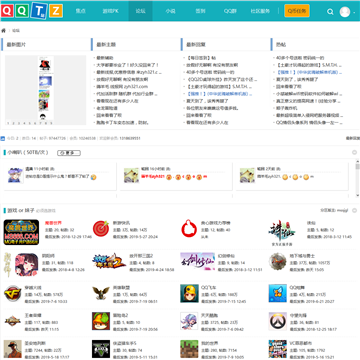Viewport: 360px width, 360px height.
Task: Select the 论坛 nav tab
Action: [x=140, y=11]
